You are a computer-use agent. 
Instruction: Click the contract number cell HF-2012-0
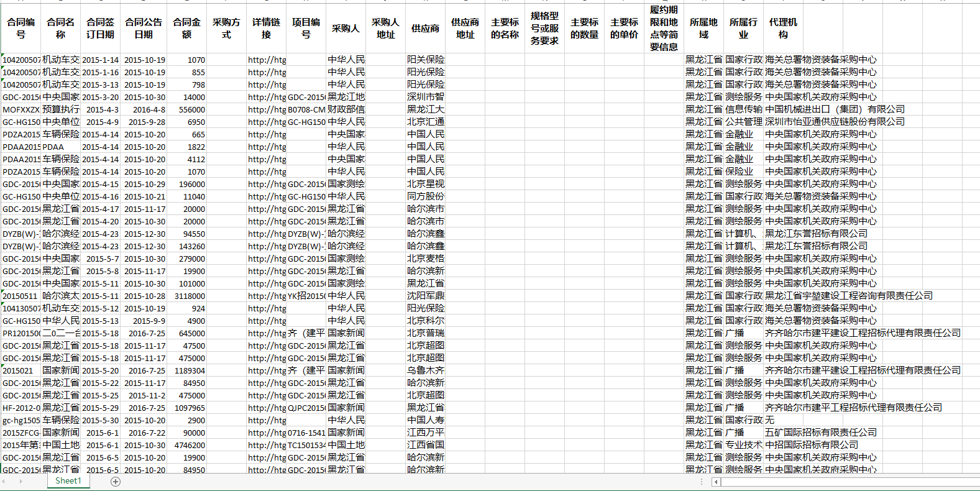coord(21,408)
